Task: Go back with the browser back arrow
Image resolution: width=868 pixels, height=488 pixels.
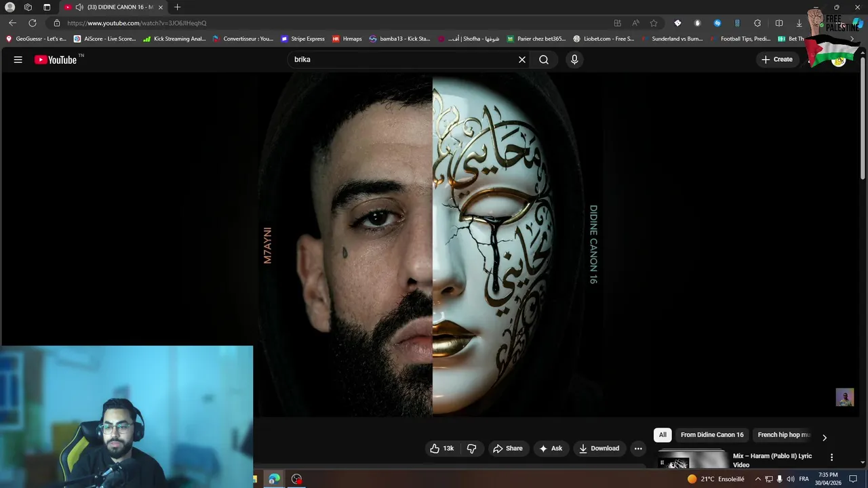Action: (12, 23)
